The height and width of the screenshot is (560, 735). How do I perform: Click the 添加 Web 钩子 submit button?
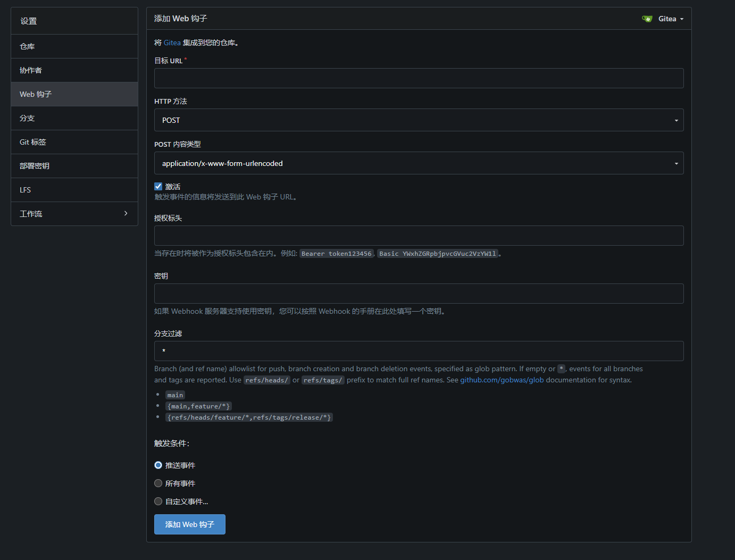(190, 524)
